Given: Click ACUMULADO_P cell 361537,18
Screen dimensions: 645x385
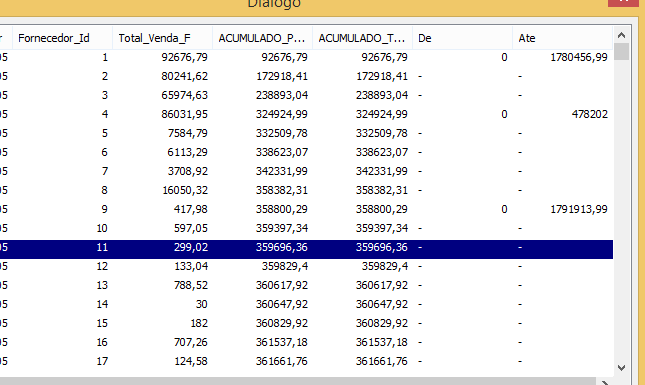Looking at the screenshot, I should tap(282, 342).
